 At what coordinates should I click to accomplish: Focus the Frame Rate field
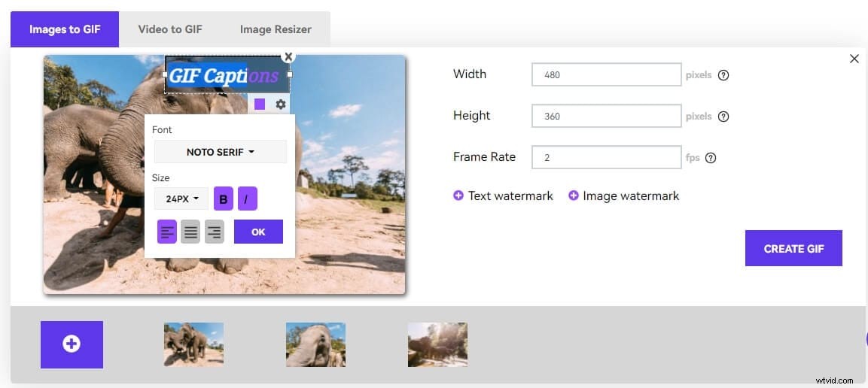(x=606, y=157)
